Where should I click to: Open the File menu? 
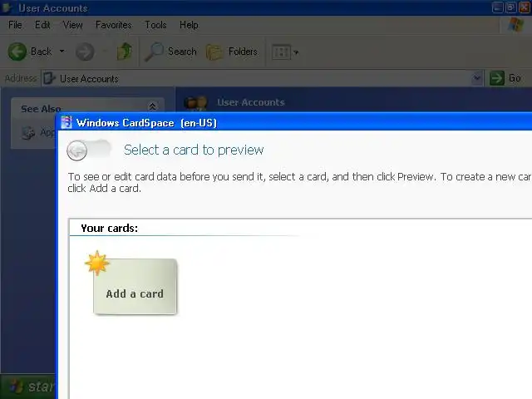(15, 25)
